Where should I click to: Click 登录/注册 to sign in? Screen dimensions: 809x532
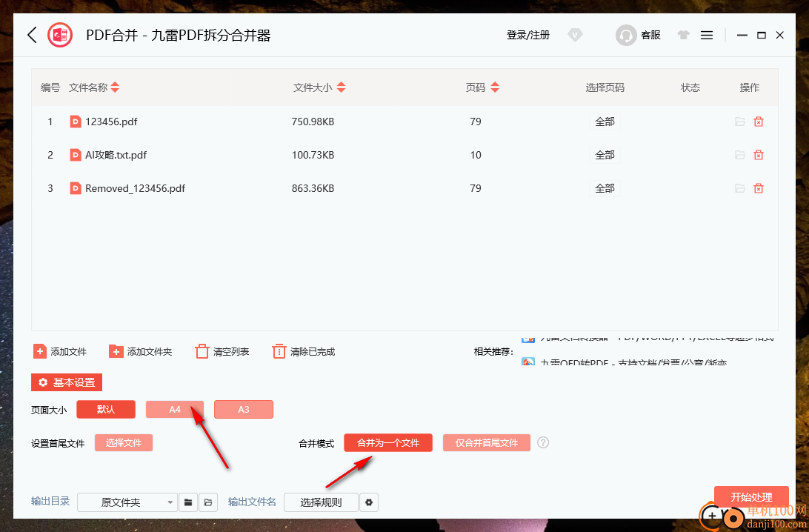coord(527,35)
